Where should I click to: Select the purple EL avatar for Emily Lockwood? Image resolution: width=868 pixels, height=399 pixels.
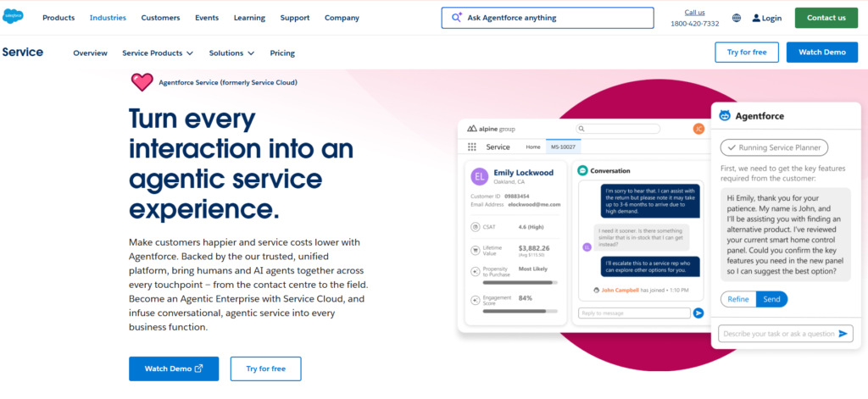click(480, 177)
